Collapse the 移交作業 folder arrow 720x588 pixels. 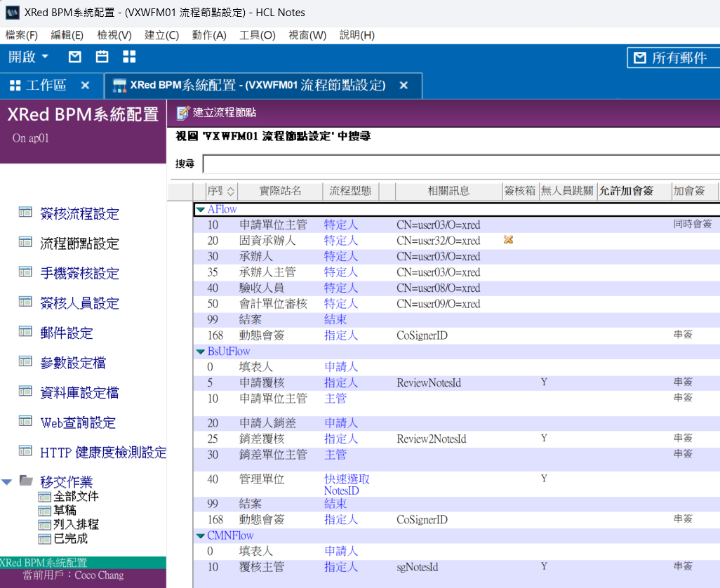pos(7,481)
